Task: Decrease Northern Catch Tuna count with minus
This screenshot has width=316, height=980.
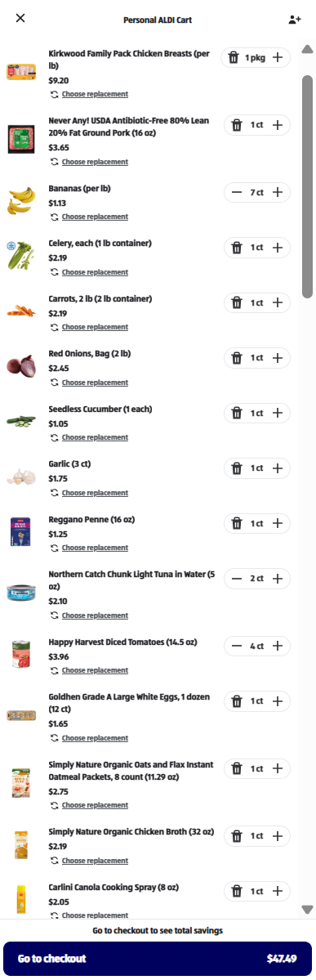Action: 236,579
